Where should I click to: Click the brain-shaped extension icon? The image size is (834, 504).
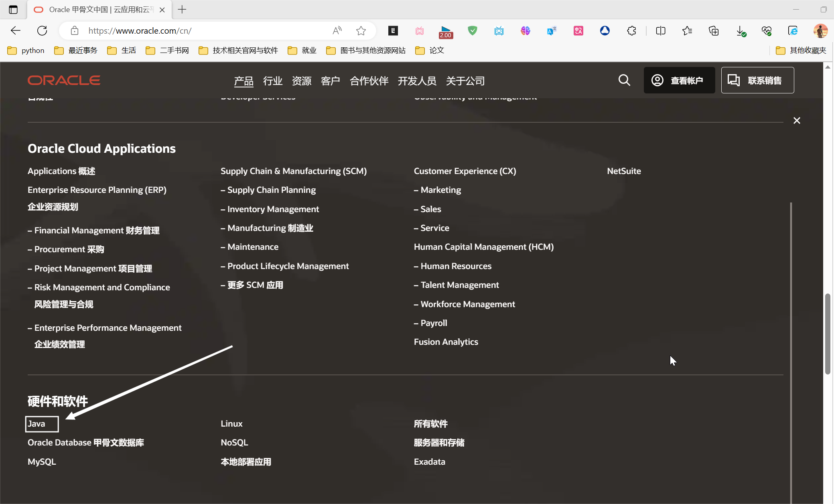525,30
